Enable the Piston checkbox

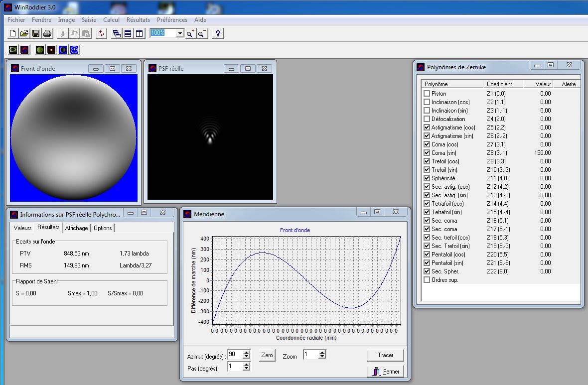point(427,94)
